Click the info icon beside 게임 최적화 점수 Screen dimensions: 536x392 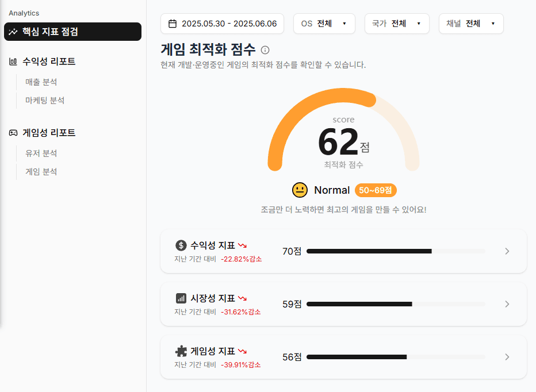(x=265, y=50)
